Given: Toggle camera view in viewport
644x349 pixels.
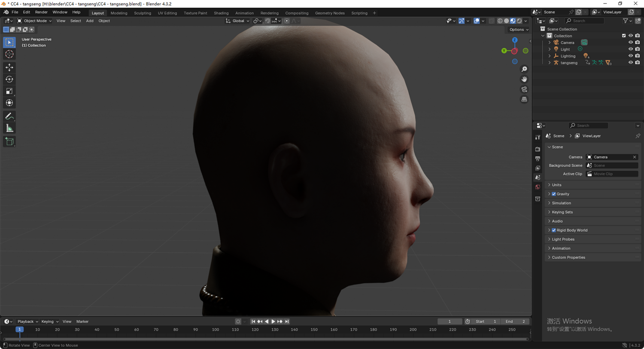Looking at the screenshot, I should (x=524, y=89).
